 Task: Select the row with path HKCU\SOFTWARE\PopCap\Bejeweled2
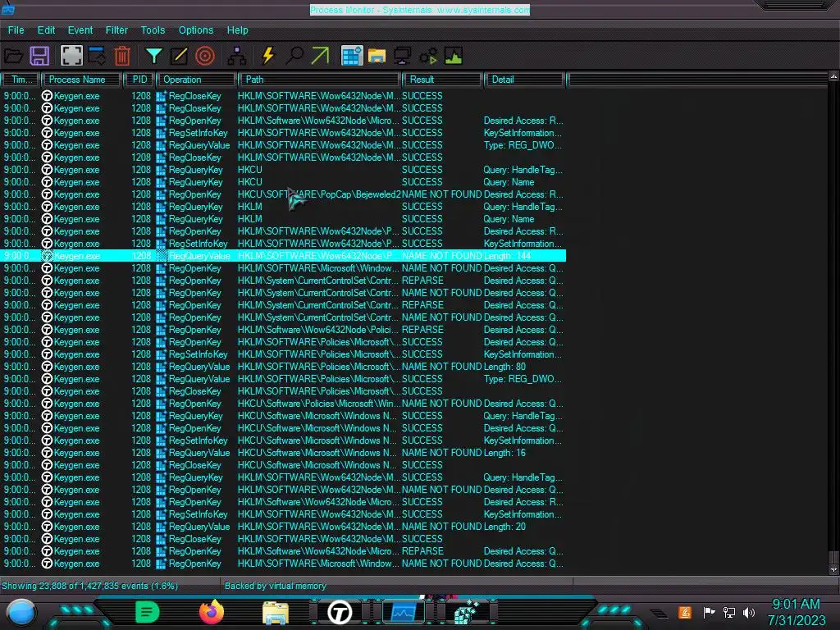(x=283, y=194)
